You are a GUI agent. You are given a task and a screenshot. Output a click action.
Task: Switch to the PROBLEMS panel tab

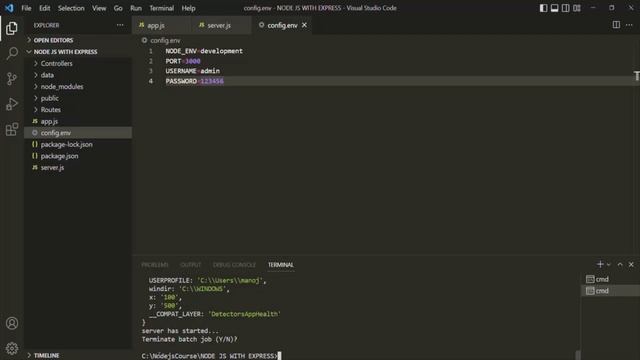click(x=155, y=265)
